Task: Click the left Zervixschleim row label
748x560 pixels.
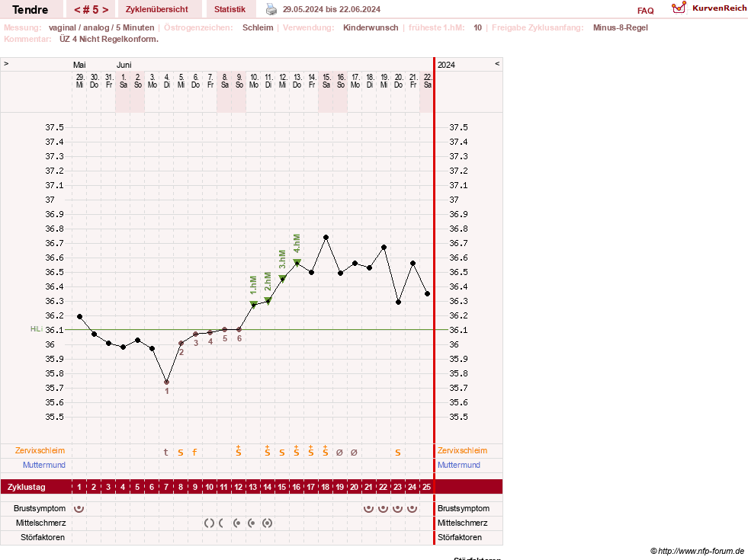Action: tap(40, 450)
